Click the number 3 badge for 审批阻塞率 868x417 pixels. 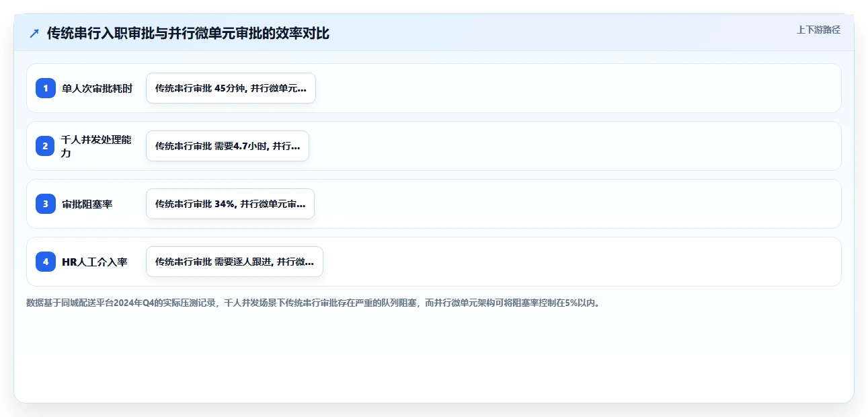pyautogui.click(x=46, y=204)
